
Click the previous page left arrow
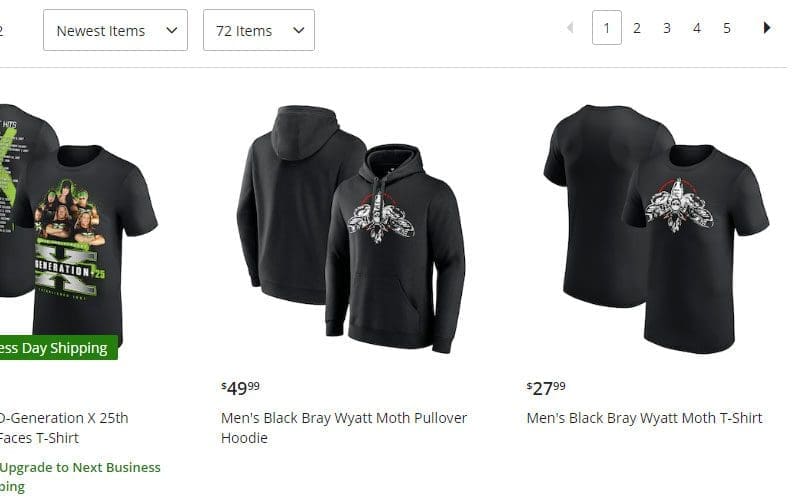pyautogui.click(x=570, y=28)
